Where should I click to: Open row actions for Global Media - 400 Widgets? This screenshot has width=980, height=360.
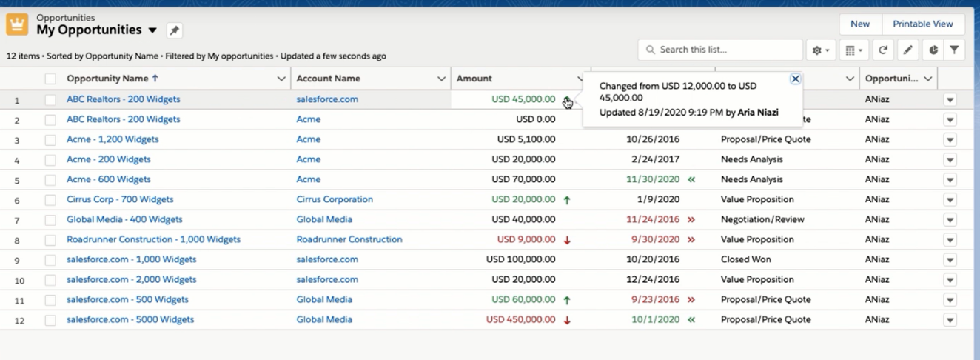pos(950,220)
